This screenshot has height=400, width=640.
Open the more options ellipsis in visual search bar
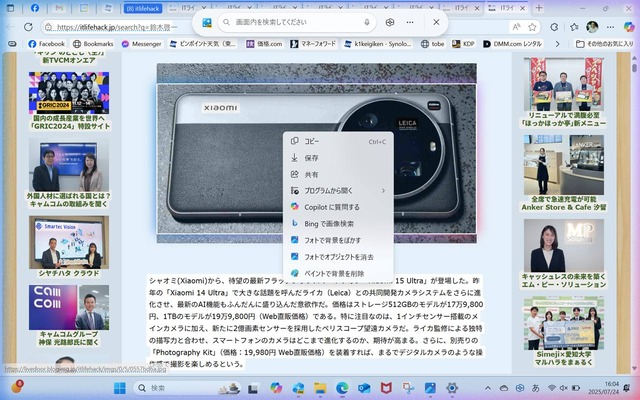[410, 22]
